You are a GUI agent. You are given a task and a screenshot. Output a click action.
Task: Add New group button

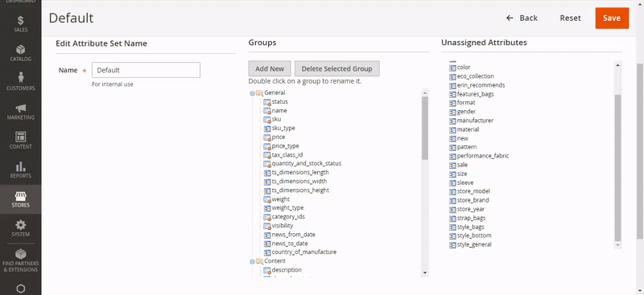[x=270, y=69]
